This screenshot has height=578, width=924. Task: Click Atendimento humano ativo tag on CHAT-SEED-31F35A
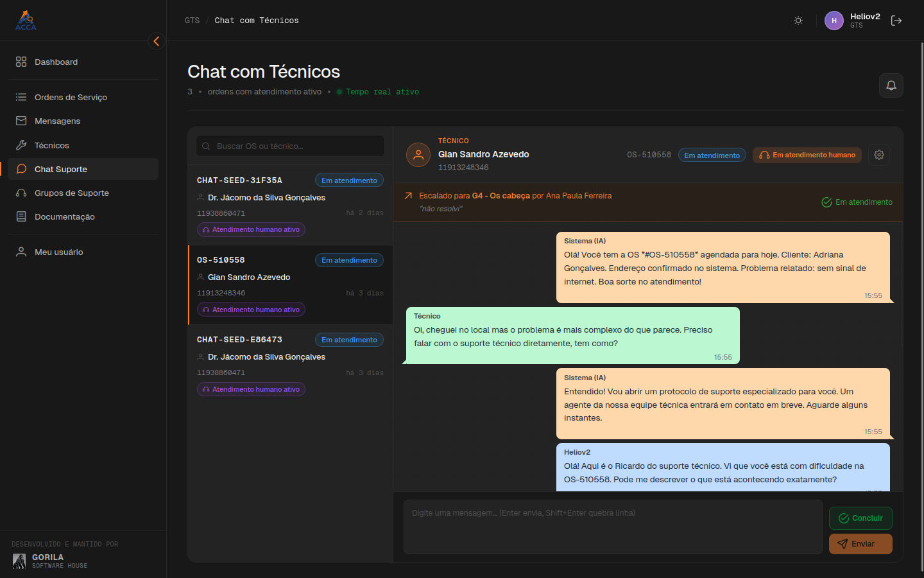[x=251, y=229]
